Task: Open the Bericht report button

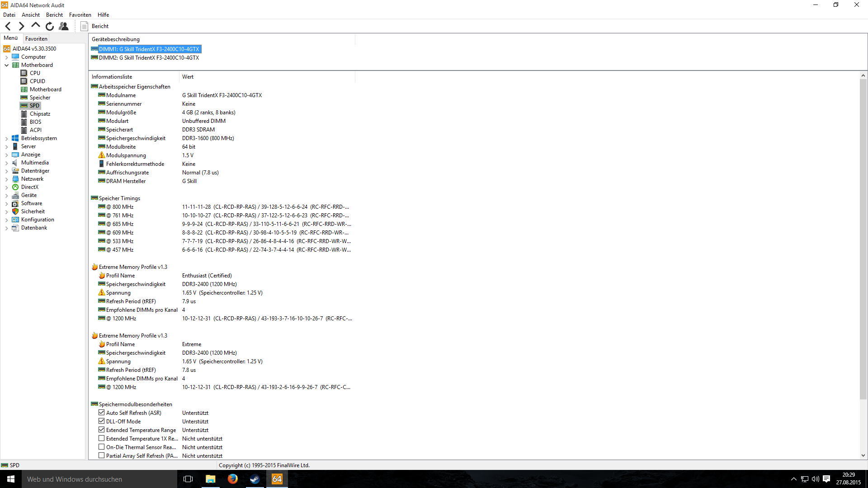Action: coord(95,26)
